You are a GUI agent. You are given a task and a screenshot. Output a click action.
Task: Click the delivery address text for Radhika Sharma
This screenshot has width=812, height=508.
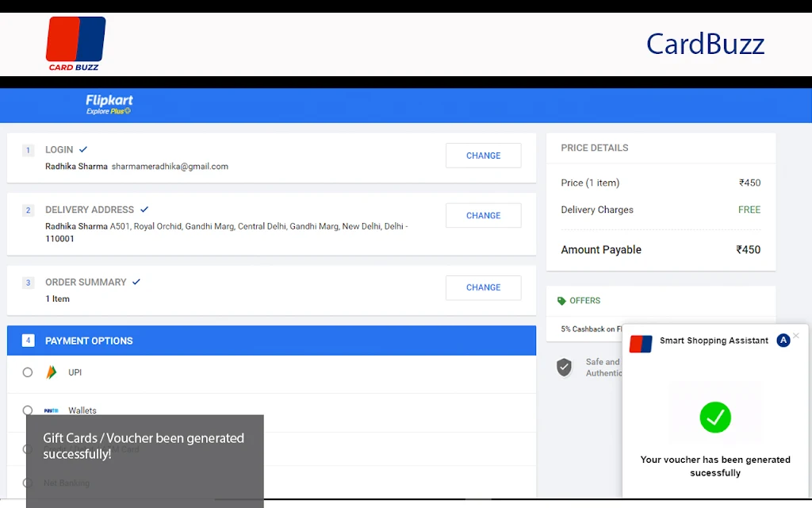coord(226,233)
